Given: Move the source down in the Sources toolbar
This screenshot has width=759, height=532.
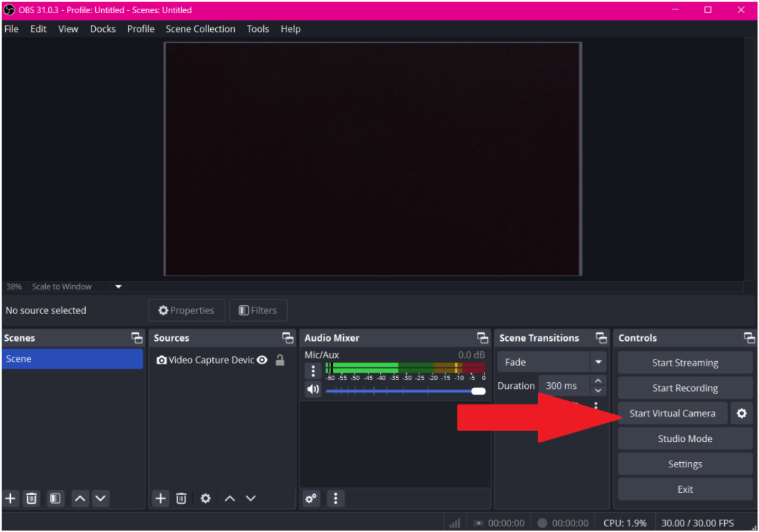Looking at the screenshot, I should pyautogui.click(x=251, y=498).
